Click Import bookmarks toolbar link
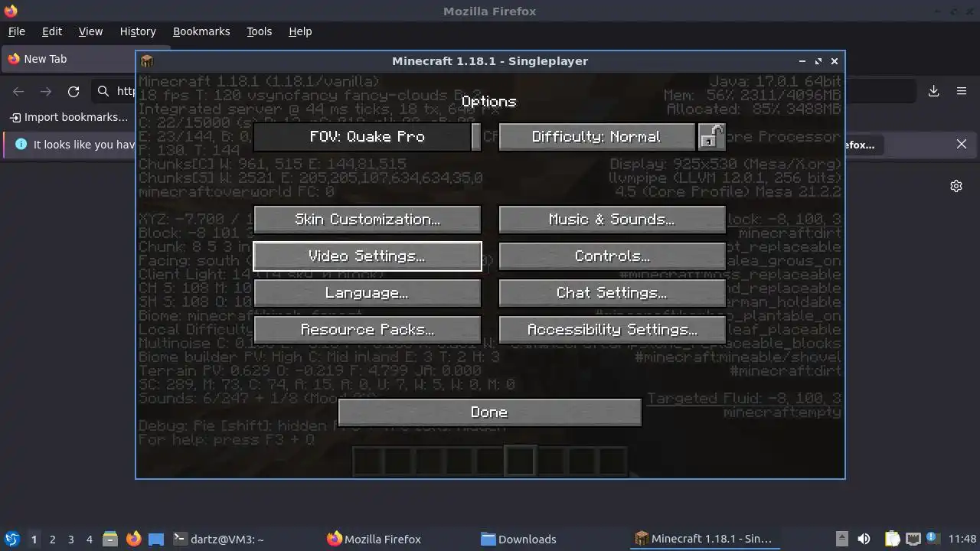 click(69, 117)
